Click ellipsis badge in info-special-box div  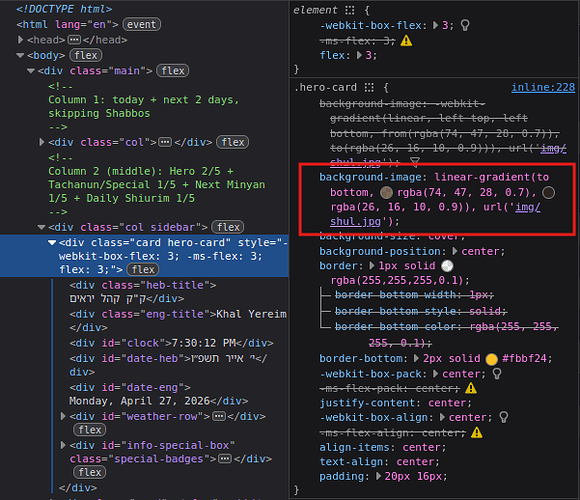tap(225, 459)
